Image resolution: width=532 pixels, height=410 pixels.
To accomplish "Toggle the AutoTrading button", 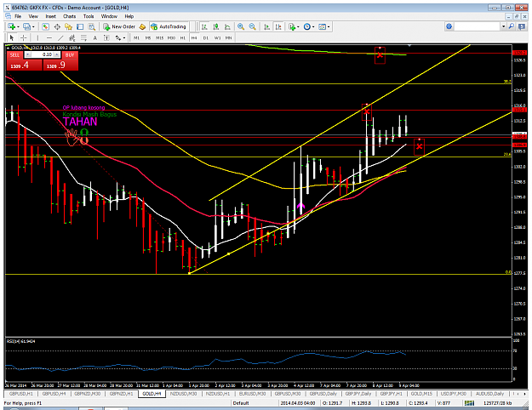I will pyautogui.click(x=169, y=26).
